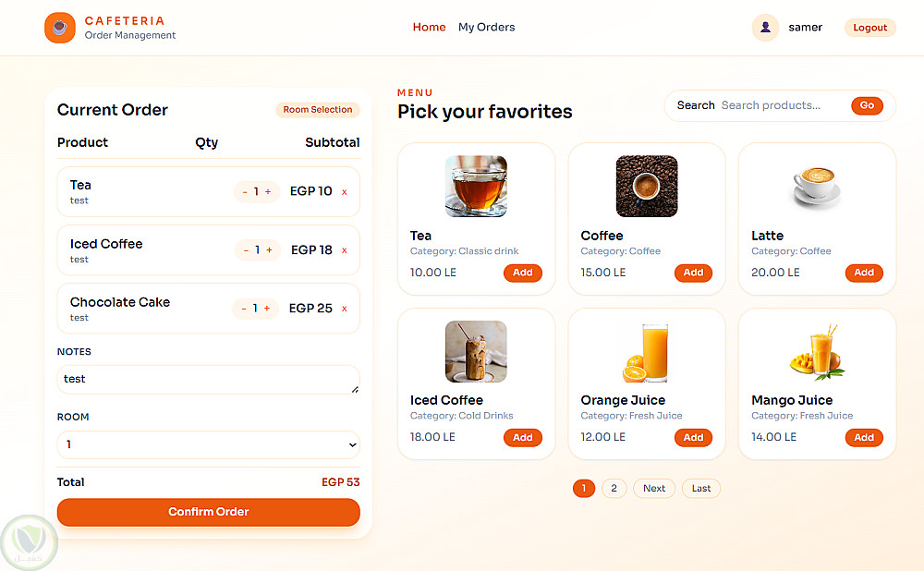Decrease the Iced Coffee quantity with minus
The image size is (924, 571).
[245, 250]
